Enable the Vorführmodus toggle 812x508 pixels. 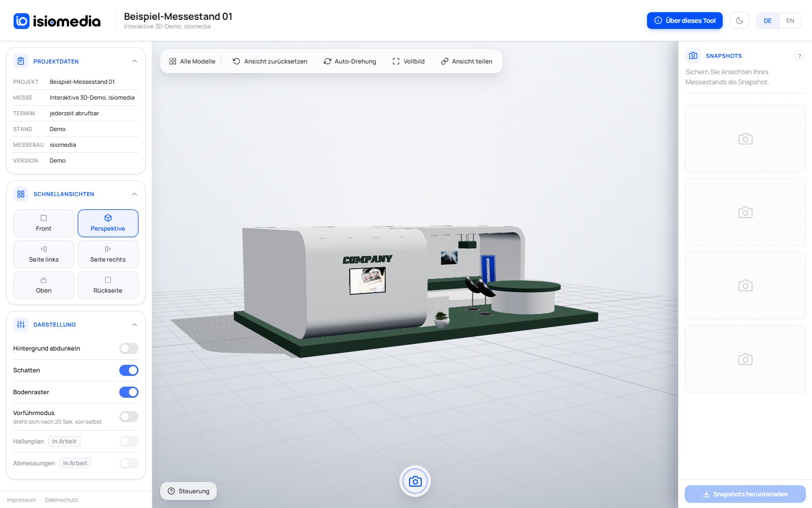point(129,417)
